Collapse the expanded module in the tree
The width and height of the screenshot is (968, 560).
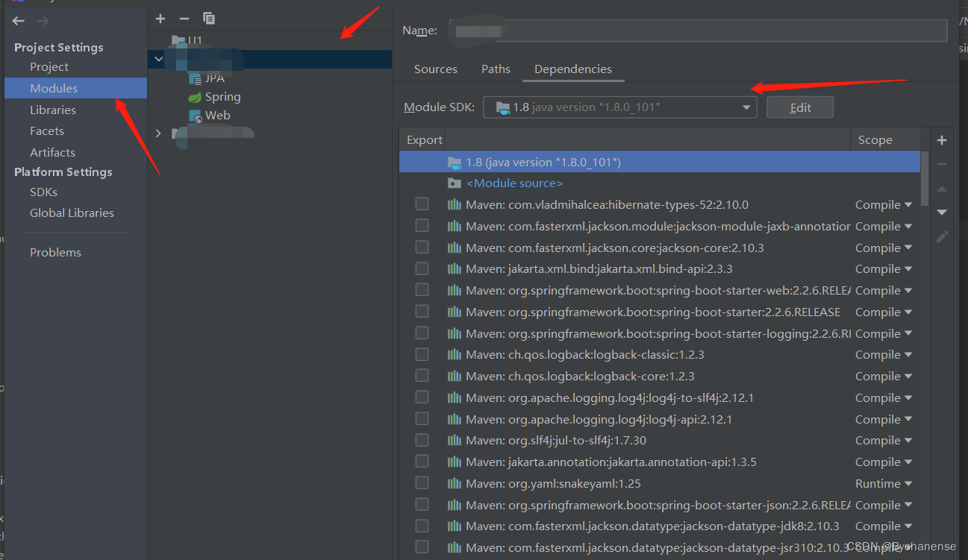tap(158, 58)
